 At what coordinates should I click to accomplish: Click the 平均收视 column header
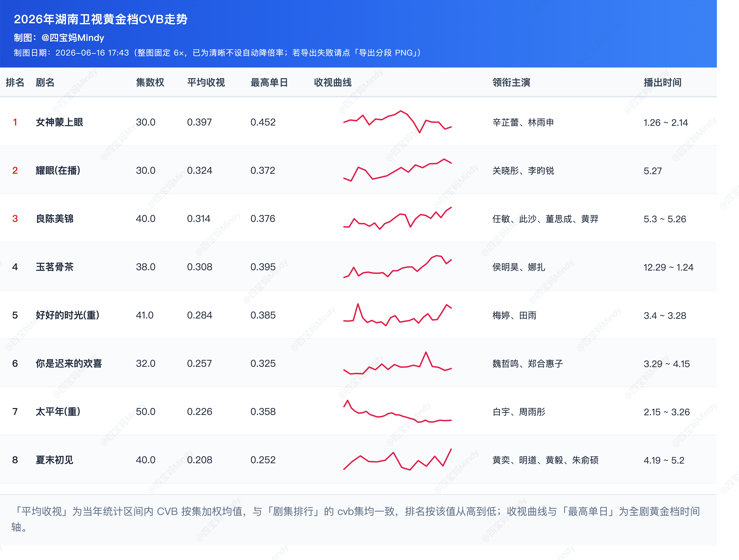[x=206, y=82]
